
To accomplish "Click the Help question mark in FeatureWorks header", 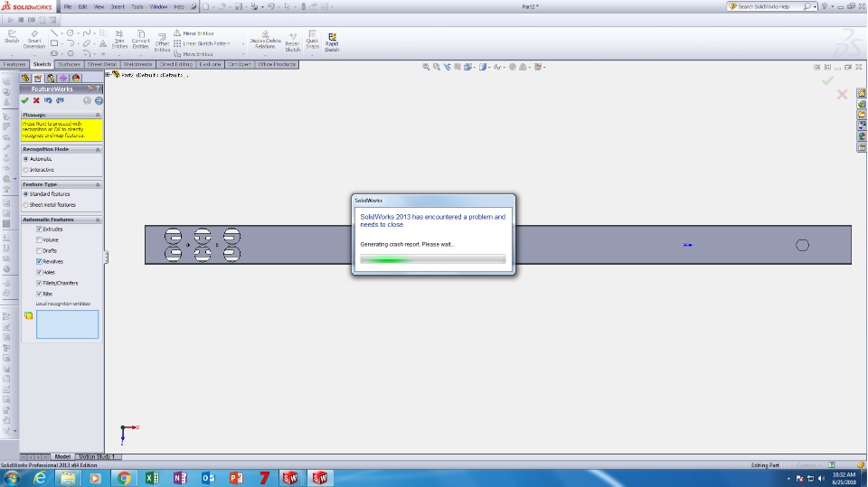I will [98, 89].
